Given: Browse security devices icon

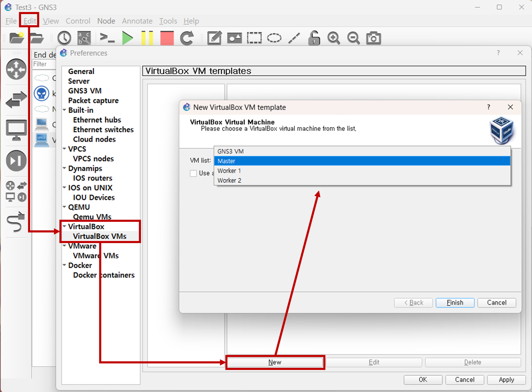Looking at the screenshot, I should point(16,161).
